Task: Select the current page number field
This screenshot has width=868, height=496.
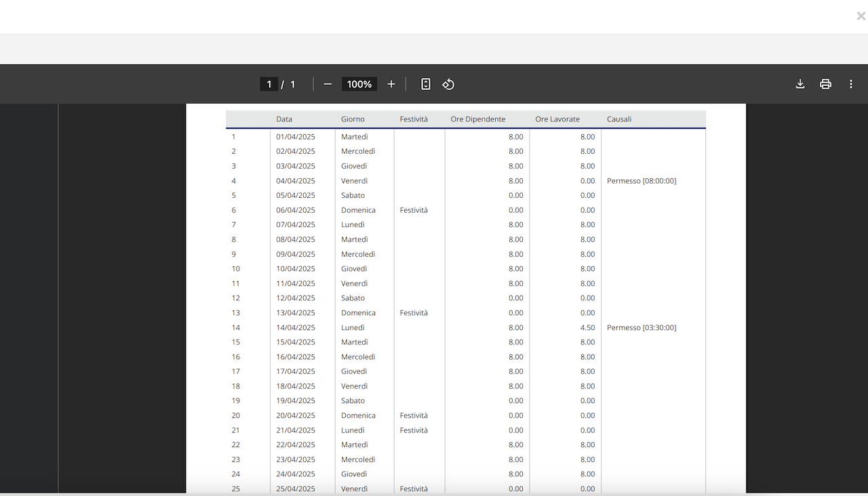Action: (269, 84)
